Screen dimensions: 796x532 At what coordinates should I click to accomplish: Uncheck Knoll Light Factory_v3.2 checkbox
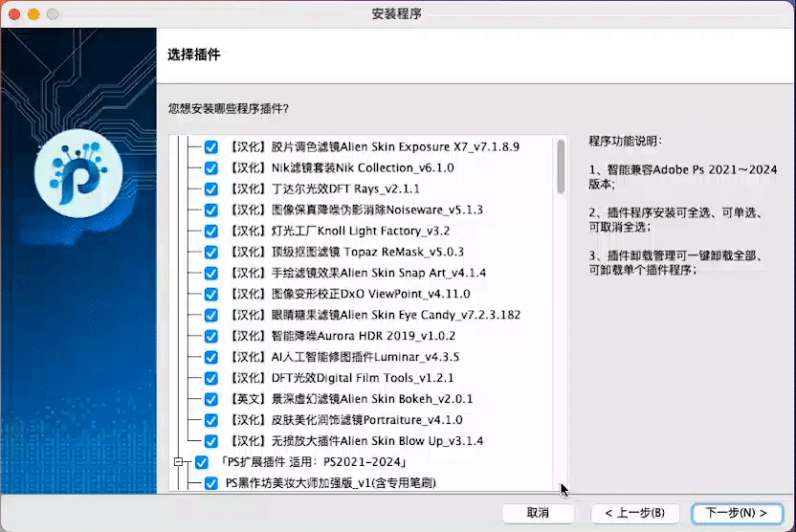coord(211,231)
